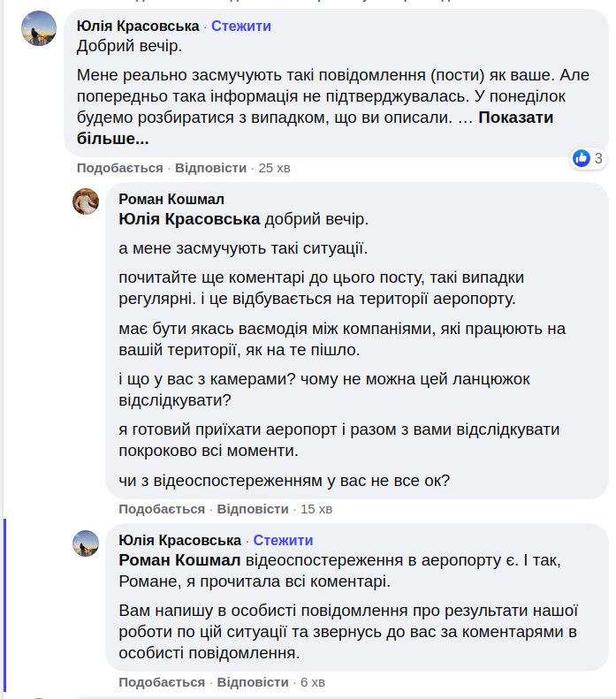Like the top comment by Юлія Красовська

coord(119,168)
